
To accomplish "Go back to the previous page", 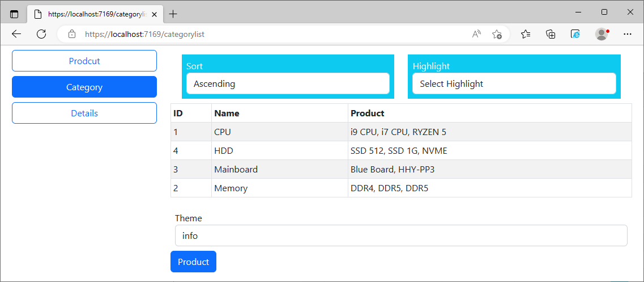I will 16,34.
